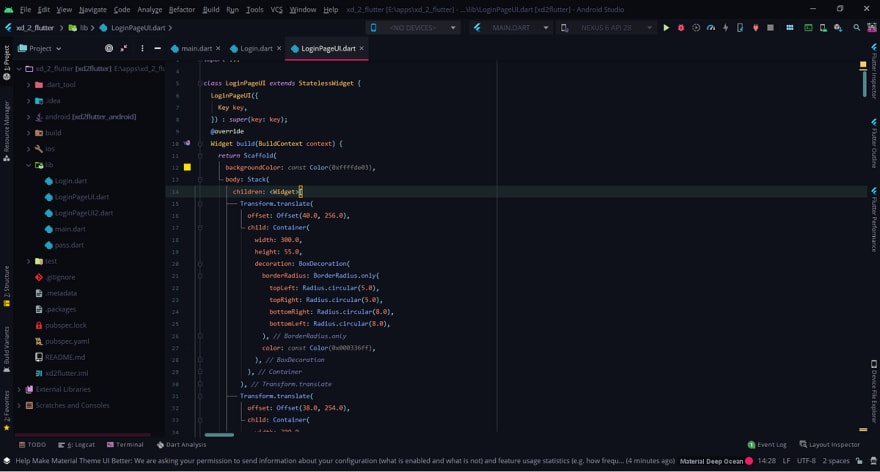
Task: Open the Dart Analysis tool window
Action: [181, 444]
